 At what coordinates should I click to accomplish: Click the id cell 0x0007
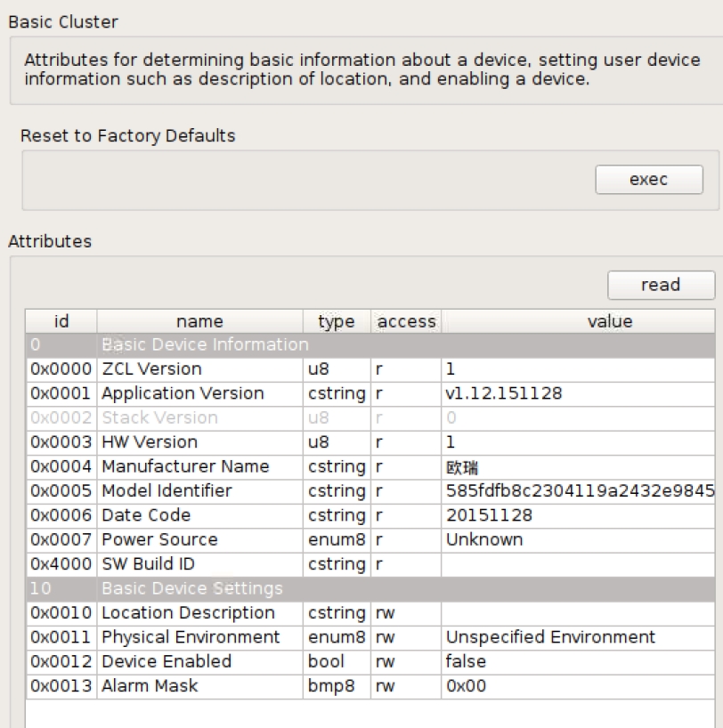pyautogui.click(x=61, y=539)
